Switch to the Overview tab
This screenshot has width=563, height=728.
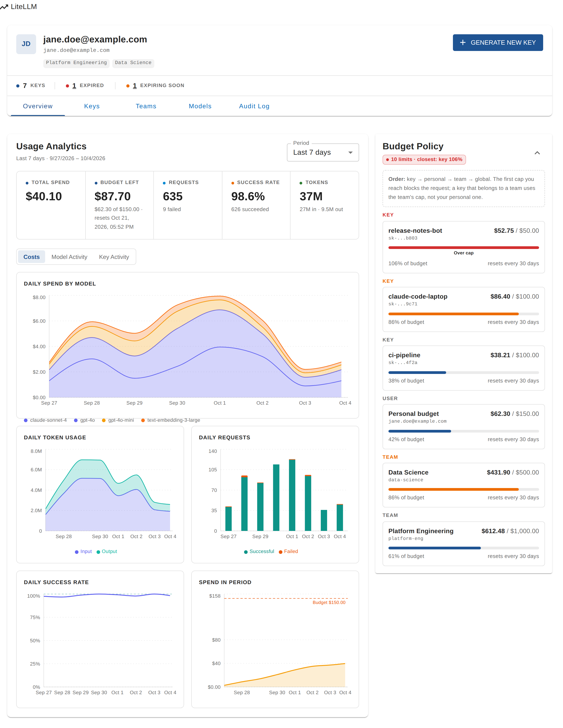pyautogui.click(x=38, y=106)
